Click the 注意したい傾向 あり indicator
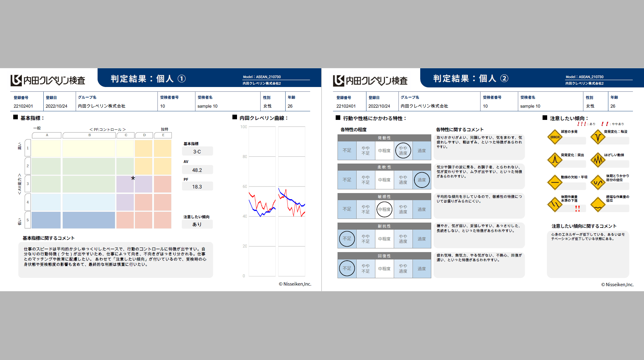Viewport: 644px width, 360px height. (x=197, y=224)
